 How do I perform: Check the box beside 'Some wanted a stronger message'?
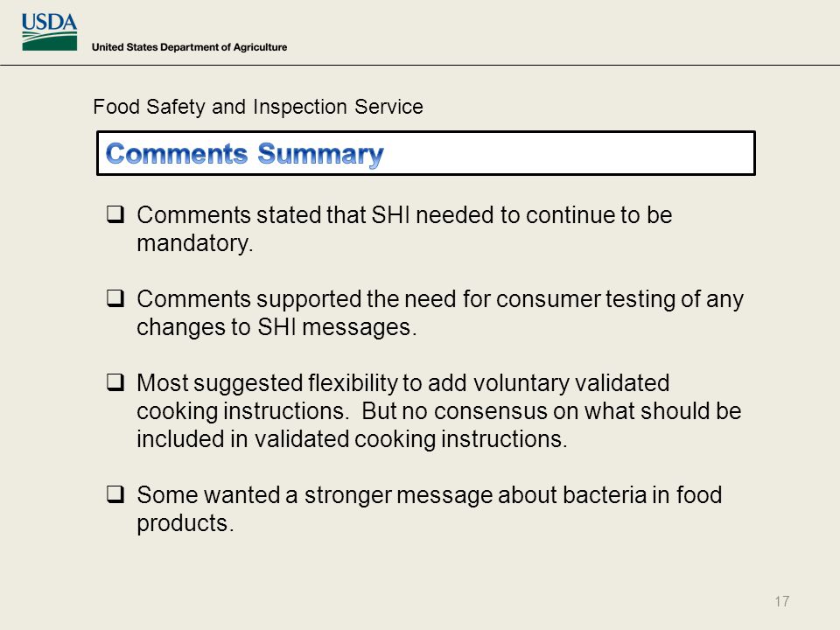[x=115, y=493]
